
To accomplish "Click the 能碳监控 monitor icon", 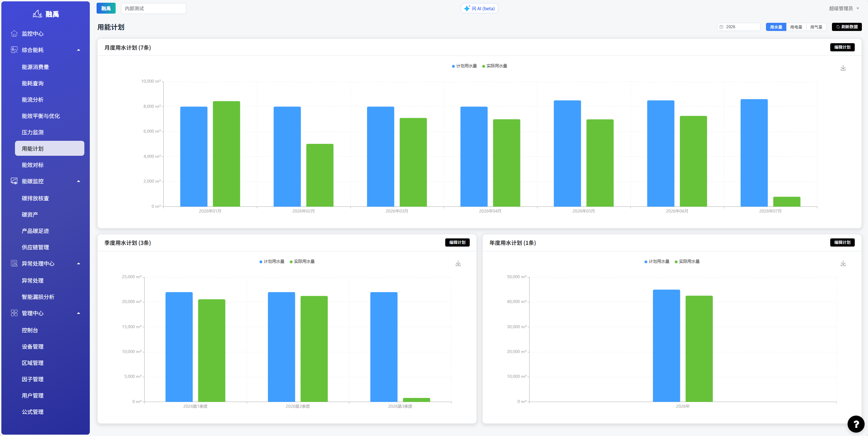I will tap(14, 181).
